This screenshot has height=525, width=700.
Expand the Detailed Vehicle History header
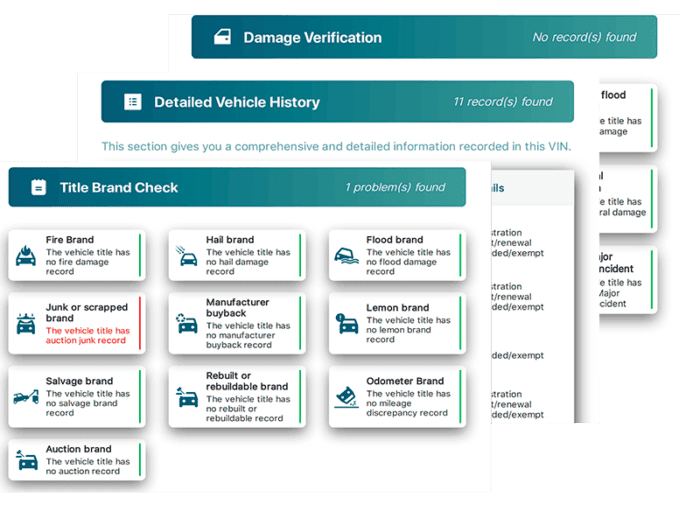[x=338, y=102]
